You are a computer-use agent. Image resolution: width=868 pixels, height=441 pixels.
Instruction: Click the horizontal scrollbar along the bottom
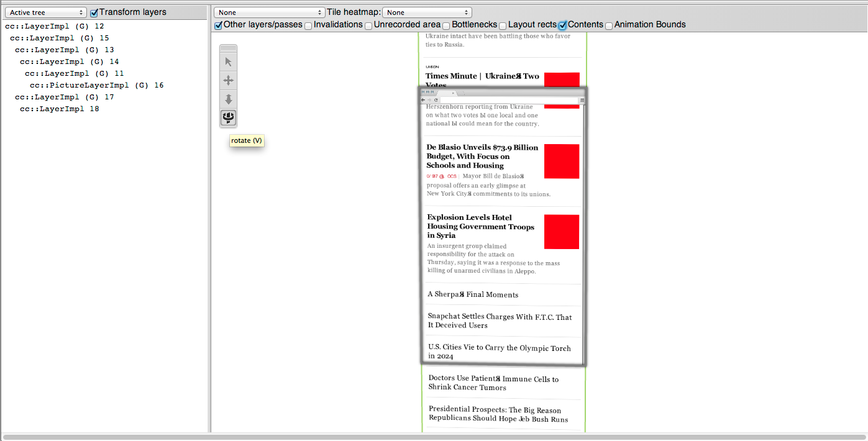click(x=434, y=437)
